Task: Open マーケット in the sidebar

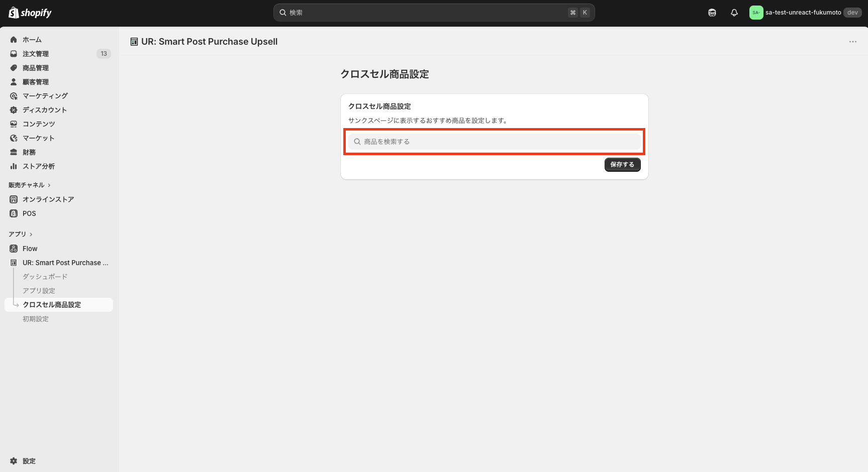Action: coord(59,138)
